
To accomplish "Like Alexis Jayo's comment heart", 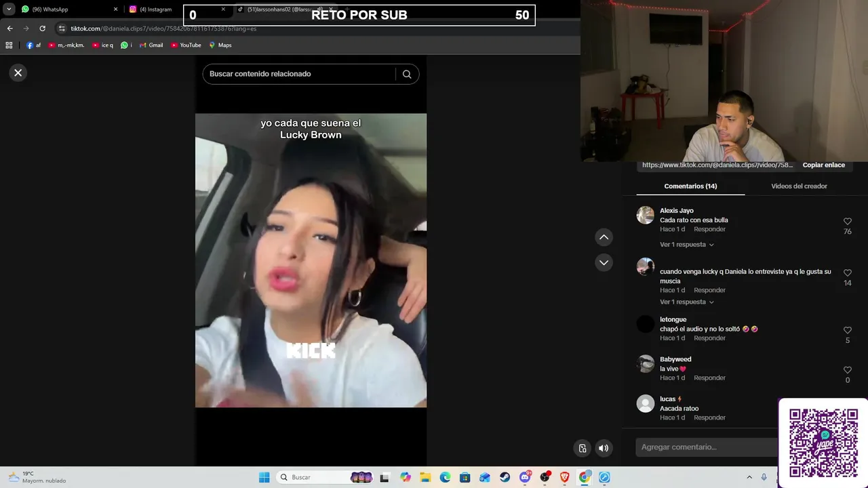I will tap(847, 222).
